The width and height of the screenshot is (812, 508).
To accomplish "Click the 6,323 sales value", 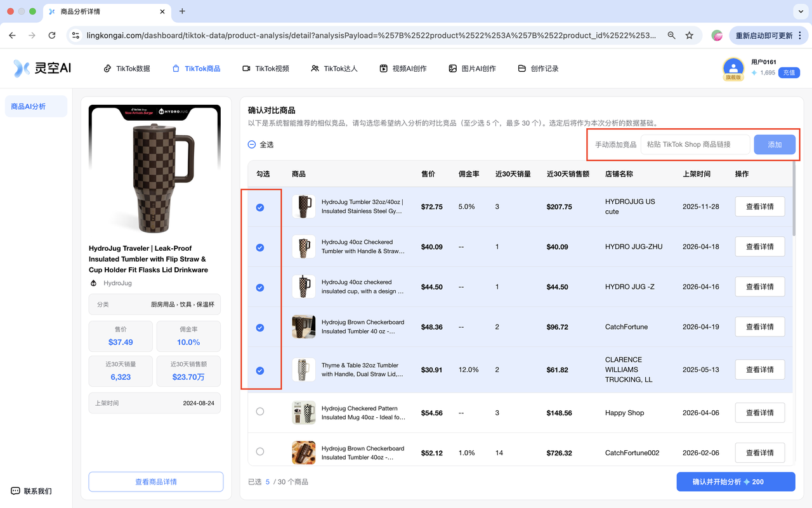I will pyautogui.click(x=121, y=377).
